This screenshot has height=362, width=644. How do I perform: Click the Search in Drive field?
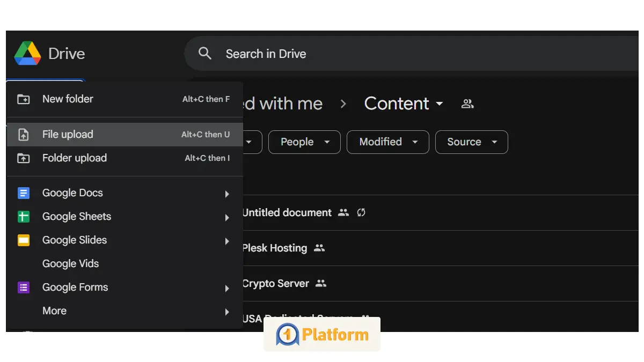376,54
